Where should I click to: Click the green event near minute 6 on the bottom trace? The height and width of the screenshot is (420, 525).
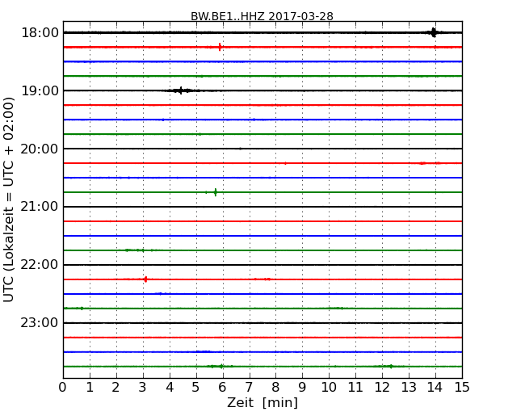[220, 367]
